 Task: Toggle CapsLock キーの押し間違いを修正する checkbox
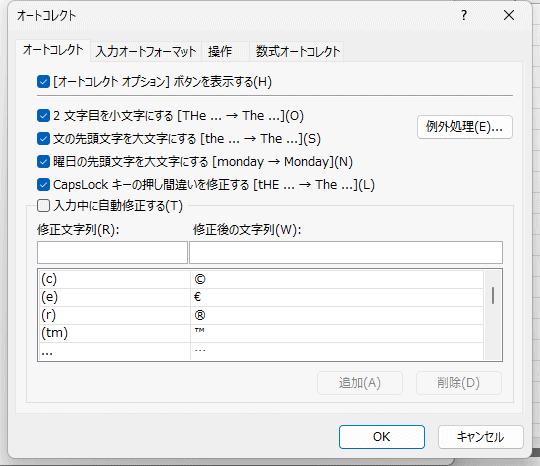pyautogui.click(x=43, y=185)
